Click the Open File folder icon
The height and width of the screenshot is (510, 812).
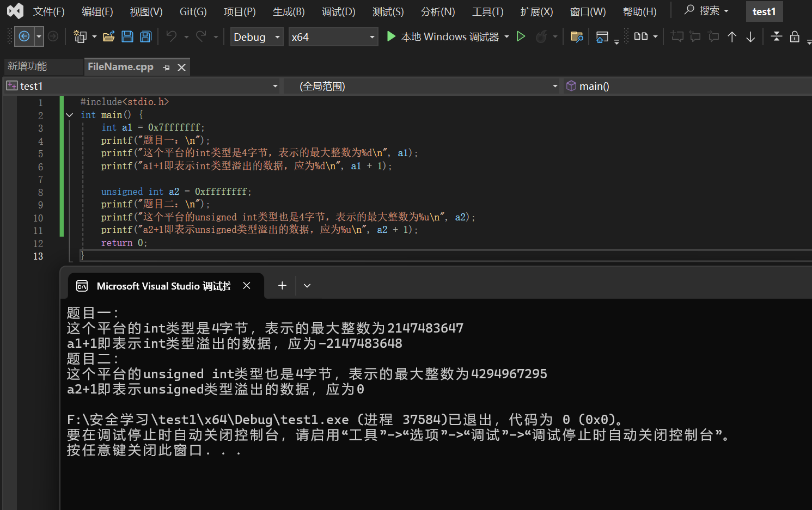pyautogui.click(x=108, y=36)
